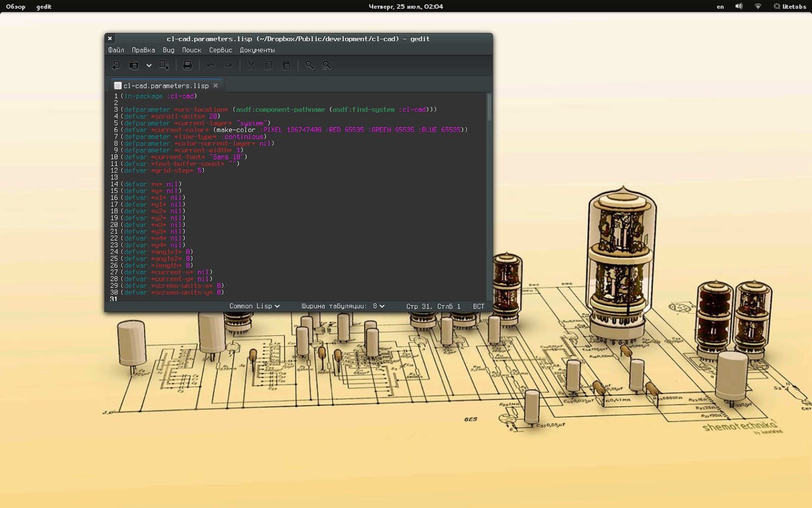812x508 pixels.
Task: Open the Обзор activities overview
Action: point(15,7)
